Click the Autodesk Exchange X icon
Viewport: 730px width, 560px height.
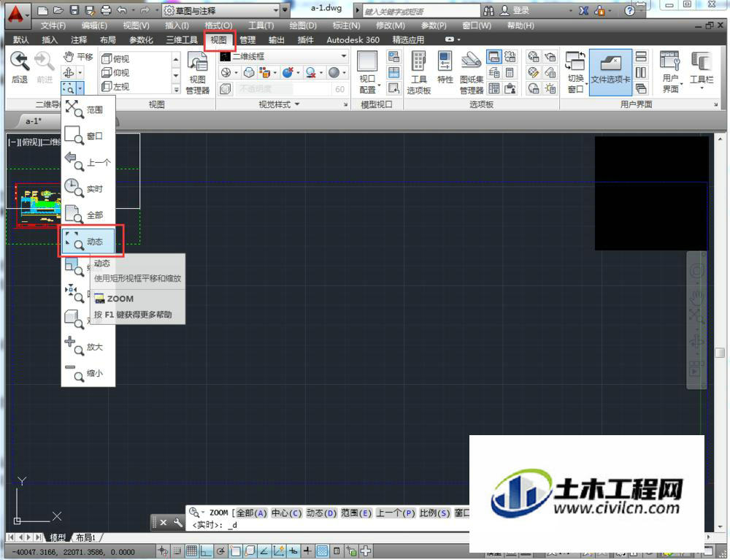pos(583,10)
